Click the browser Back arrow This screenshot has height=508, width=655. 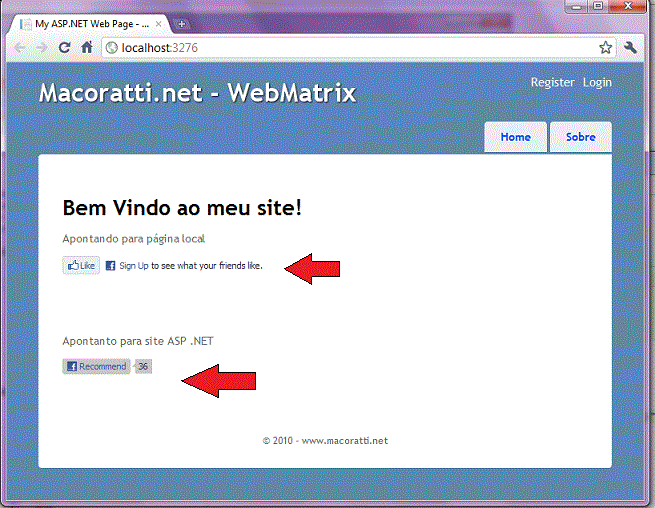pyautogui.click(x=20, y=48)
